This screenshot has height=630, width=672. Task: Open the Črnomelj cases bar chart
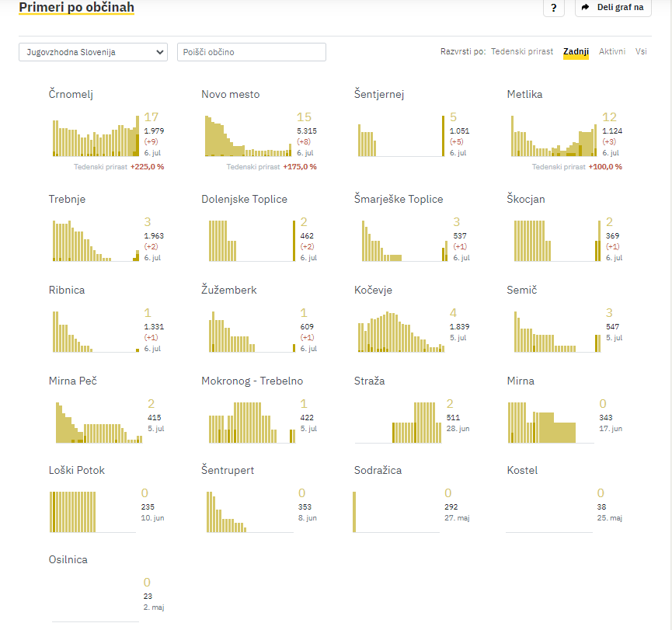pyautogui.click(x=96, y=136)
